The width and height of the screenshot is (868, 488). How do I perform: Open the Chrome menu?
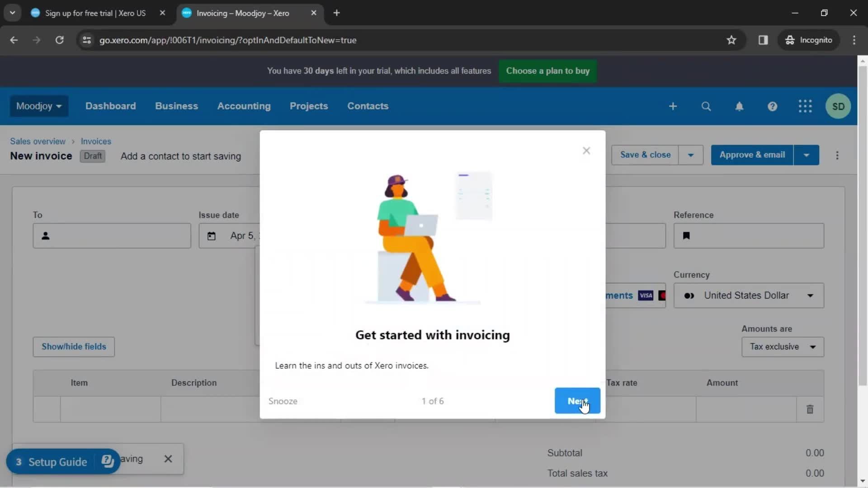pyautogui.click(x=854, y=40)
